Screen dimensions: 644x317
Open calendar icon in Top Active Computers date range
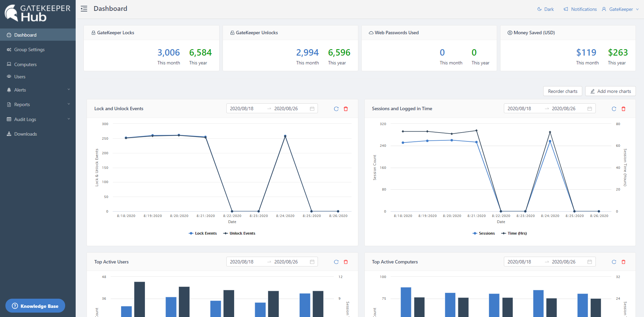pos(590,262)
